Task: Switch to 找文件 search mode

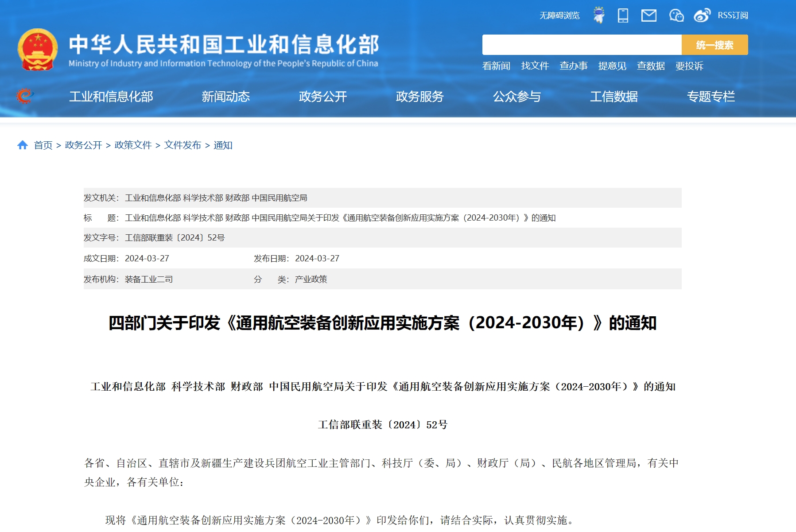Action: (x=534, y=66)
